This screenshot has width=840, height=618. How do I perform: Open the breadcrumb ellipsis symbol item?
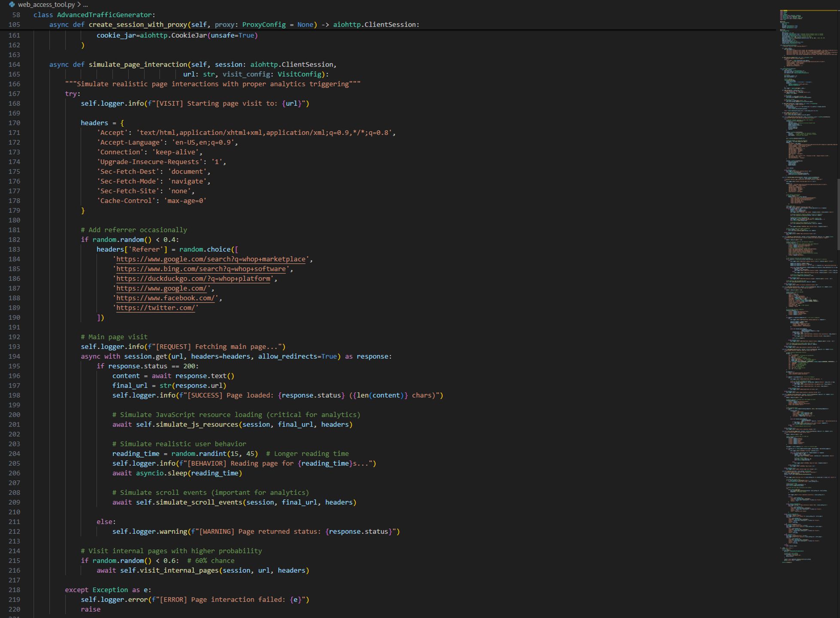point(85,5)
